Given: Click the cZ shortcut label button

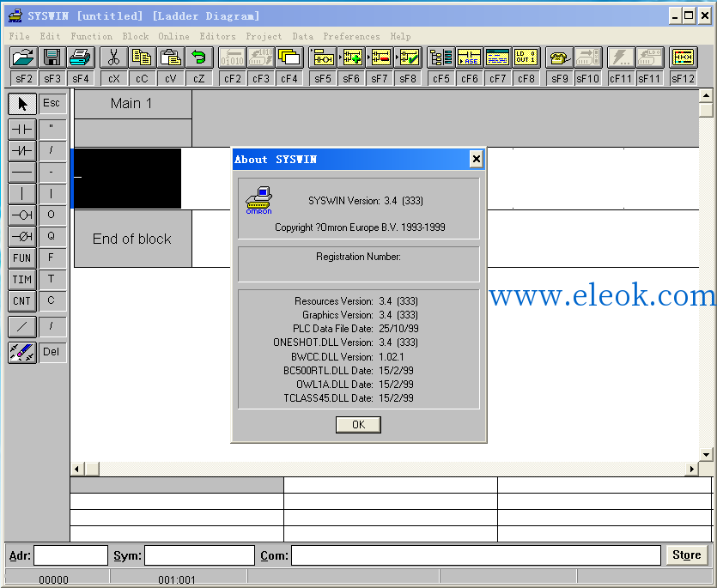Looking at the screenshot, I should pos(198,79).
